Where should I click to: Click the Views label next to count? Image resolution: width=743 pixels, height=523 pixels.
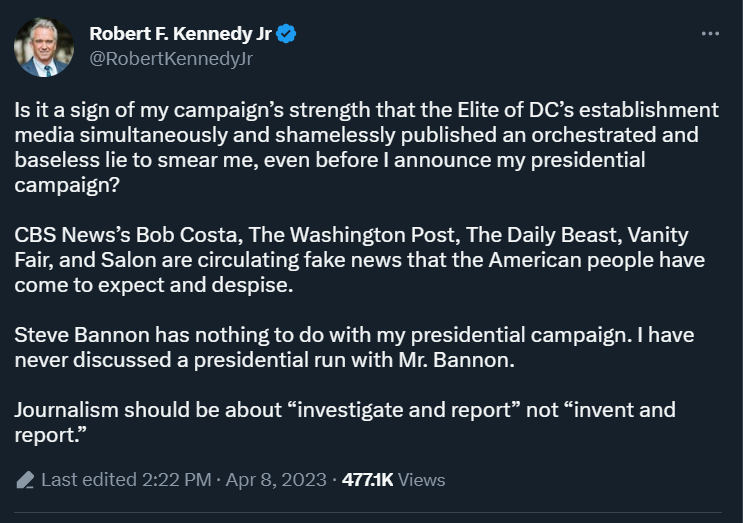[421, 480]
